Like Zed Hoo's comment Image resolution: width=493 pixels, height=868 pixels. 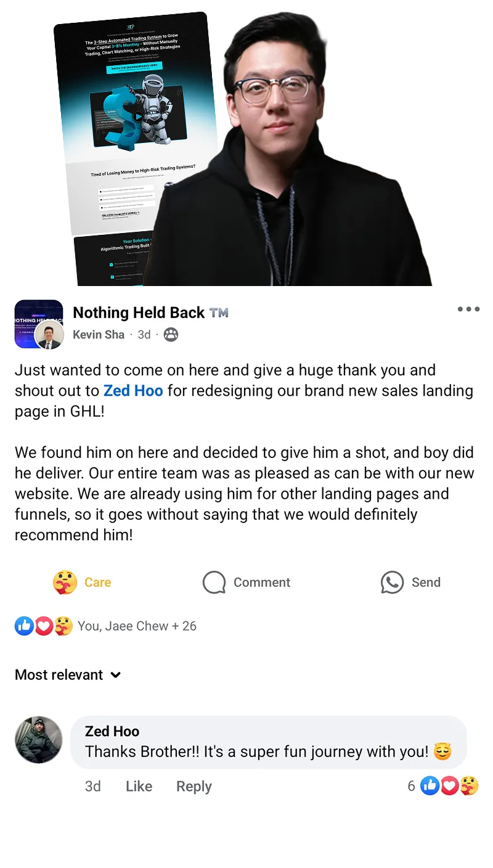(139, 787)
